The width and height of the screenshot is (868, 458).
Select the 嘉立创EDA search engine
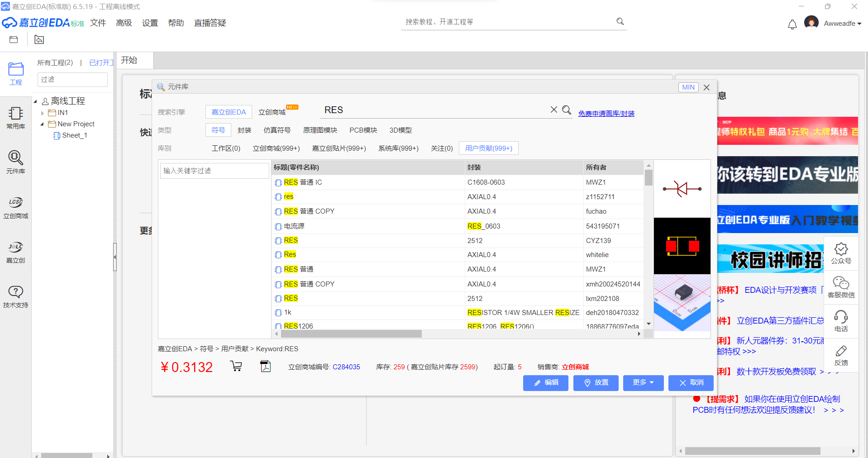pyautogui.click(x=229, y=112)
